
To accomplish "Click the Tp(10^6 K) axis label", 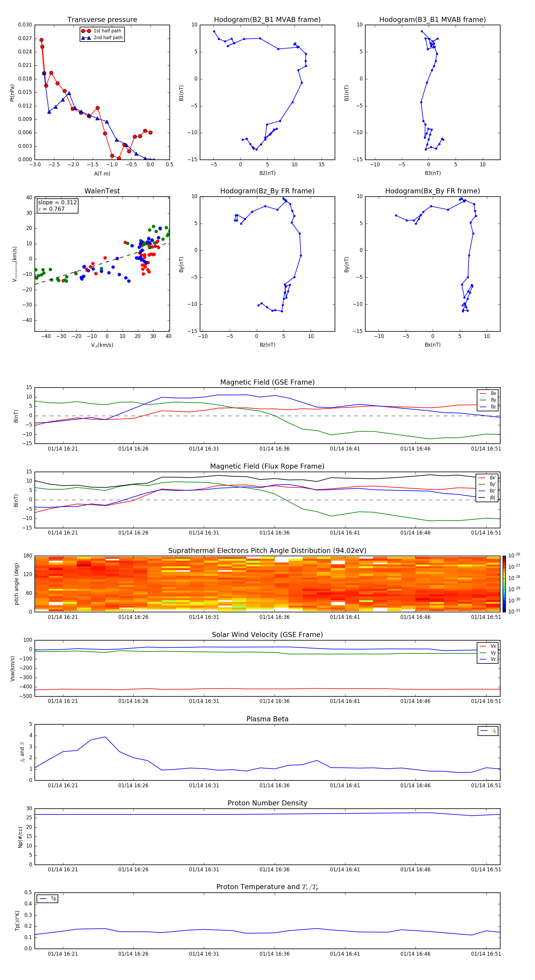I will point(17,921).
